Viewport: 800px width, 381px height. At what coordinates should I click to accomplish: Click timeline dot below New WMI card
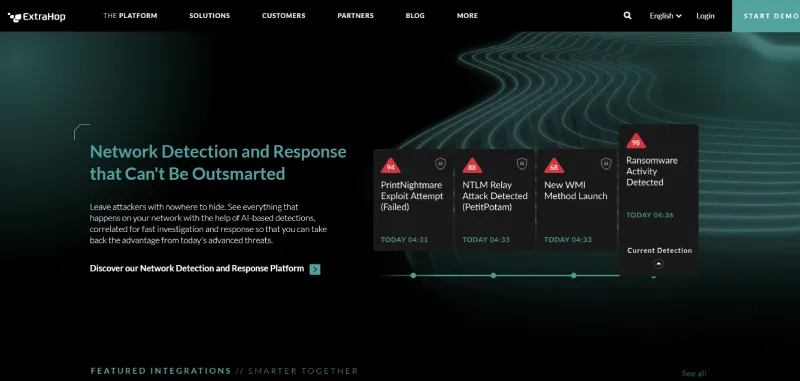tap(573, 275)
